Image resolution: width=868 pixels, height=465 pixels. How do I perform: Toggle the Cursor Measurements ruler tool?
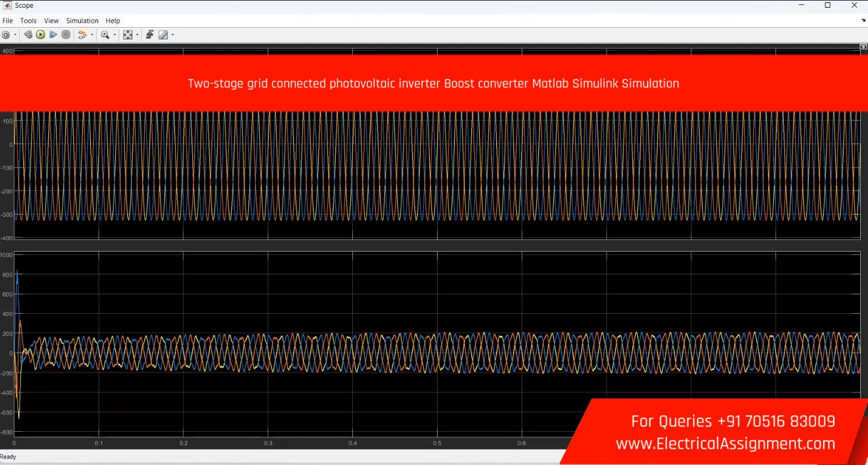(x=163, y=35)
